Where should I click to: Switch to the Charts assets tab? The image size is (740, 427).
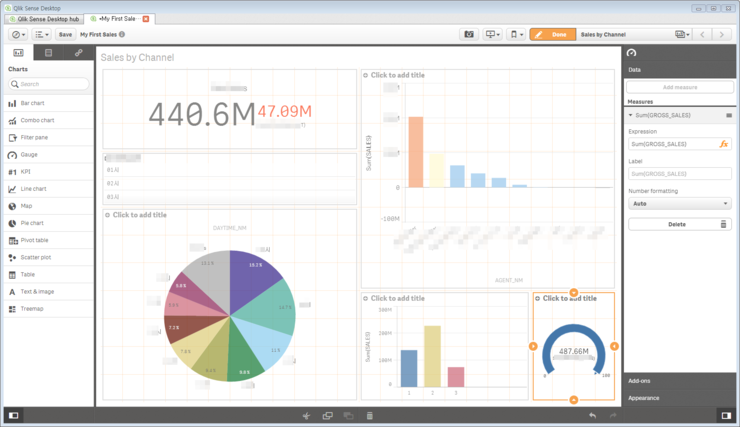coord(18,52)
